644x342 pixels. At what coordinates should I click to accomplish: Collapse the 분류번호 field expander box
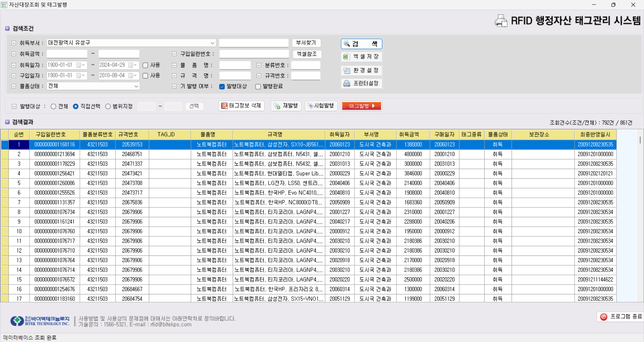point(259,65)
